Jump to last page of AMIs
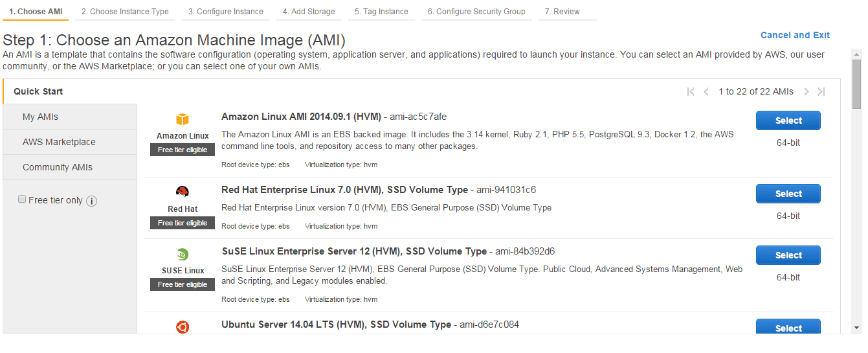 pyautogui.click(x=821, y=92)
